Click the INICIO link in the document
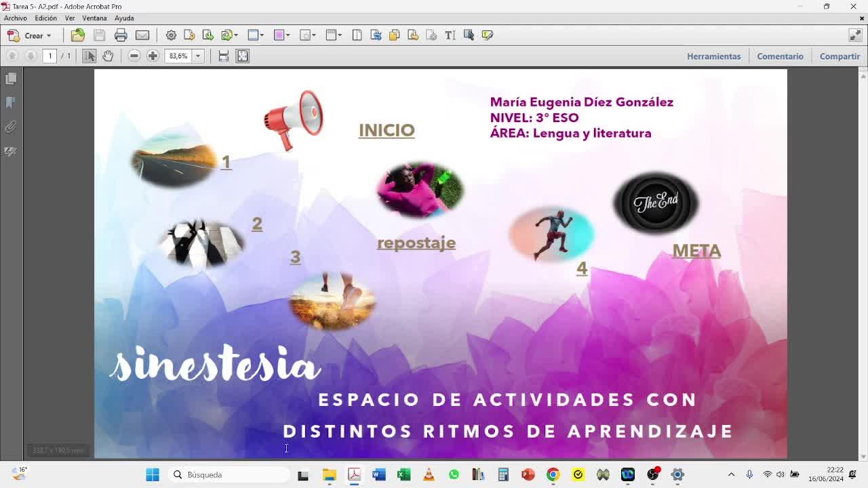Viewport: 868px width, 488px height. [x=387, y=130]
